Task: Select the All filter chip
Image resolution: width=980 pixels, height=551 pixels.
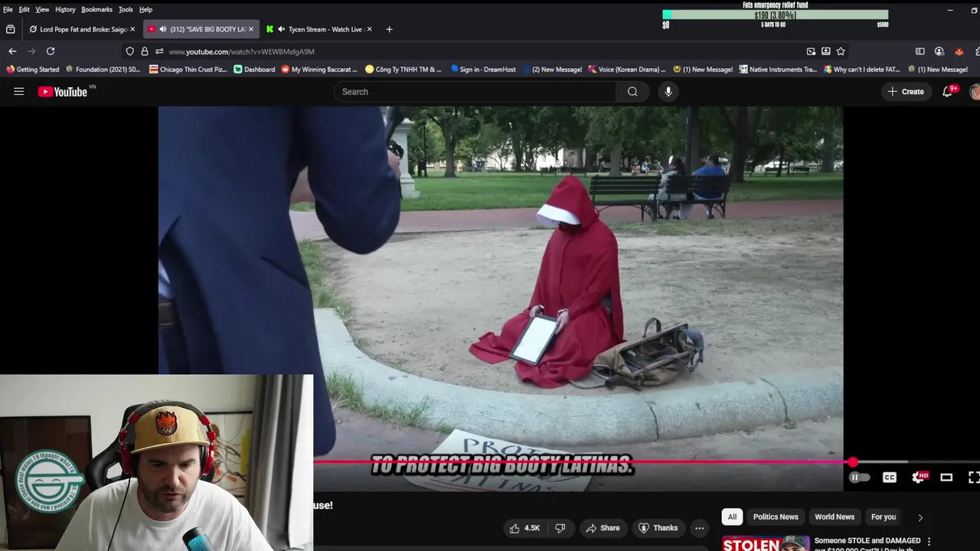Action: pos(732,517)
